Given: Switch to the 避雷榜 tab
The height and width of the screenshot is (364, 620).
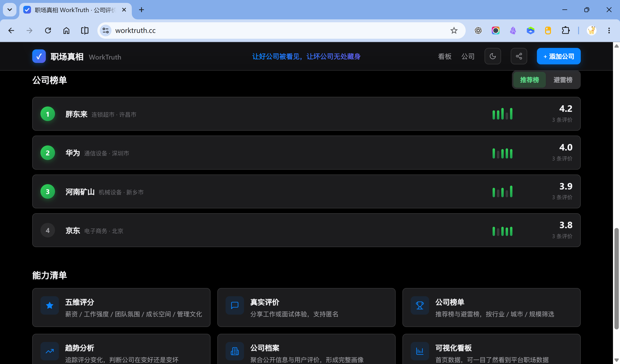Looking at the screenshot, I should click(563, 80).
